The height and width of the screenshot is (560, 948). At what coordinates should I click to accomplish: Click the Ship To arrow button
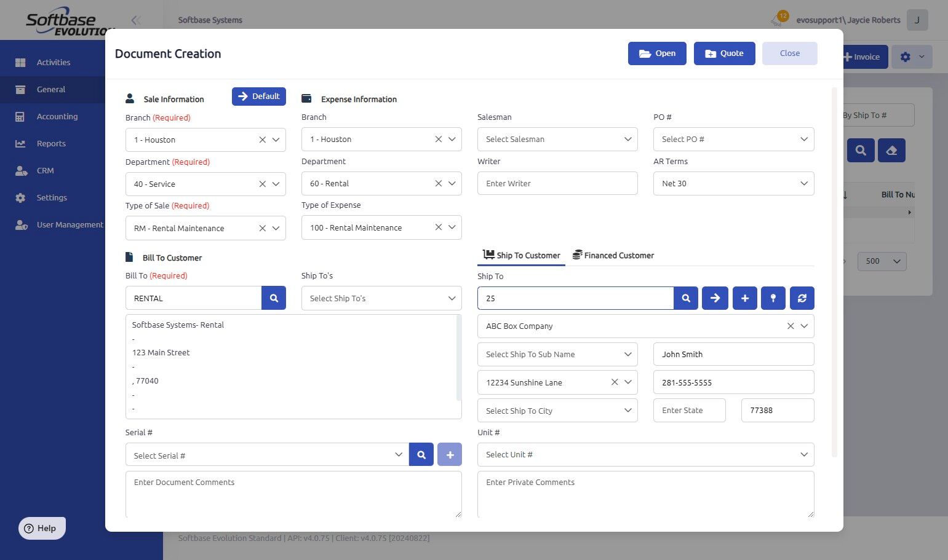coord(715,298)
